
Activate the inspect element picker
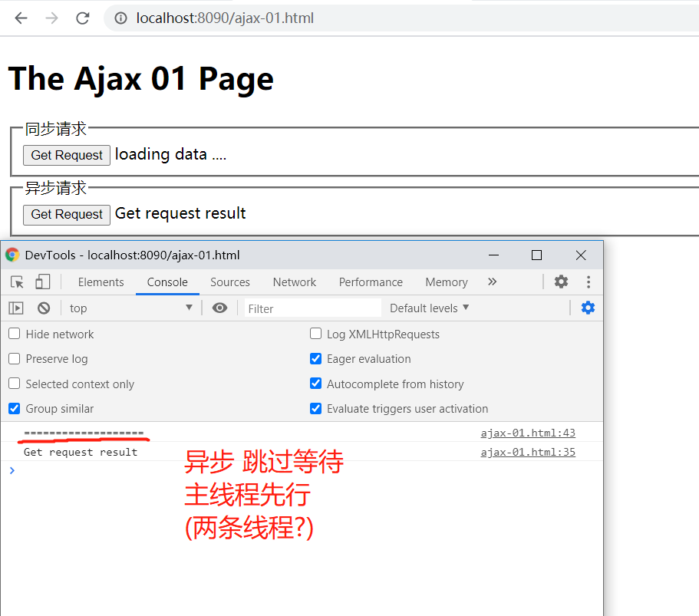pos(17,282)
